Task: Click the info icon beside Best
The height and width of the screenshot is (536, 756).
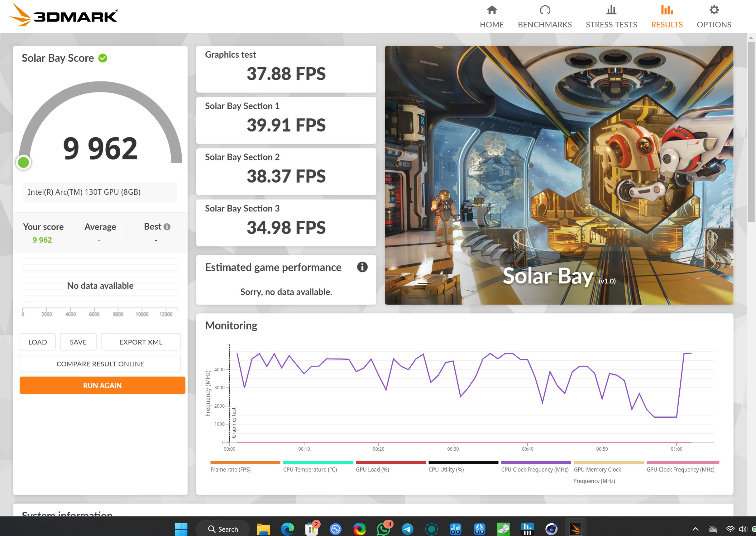Action: click(167, 227)
